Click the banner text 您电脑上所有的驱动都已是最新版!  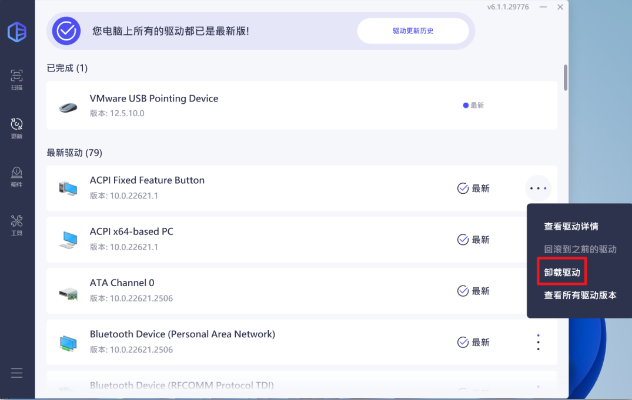click(170, 31)
